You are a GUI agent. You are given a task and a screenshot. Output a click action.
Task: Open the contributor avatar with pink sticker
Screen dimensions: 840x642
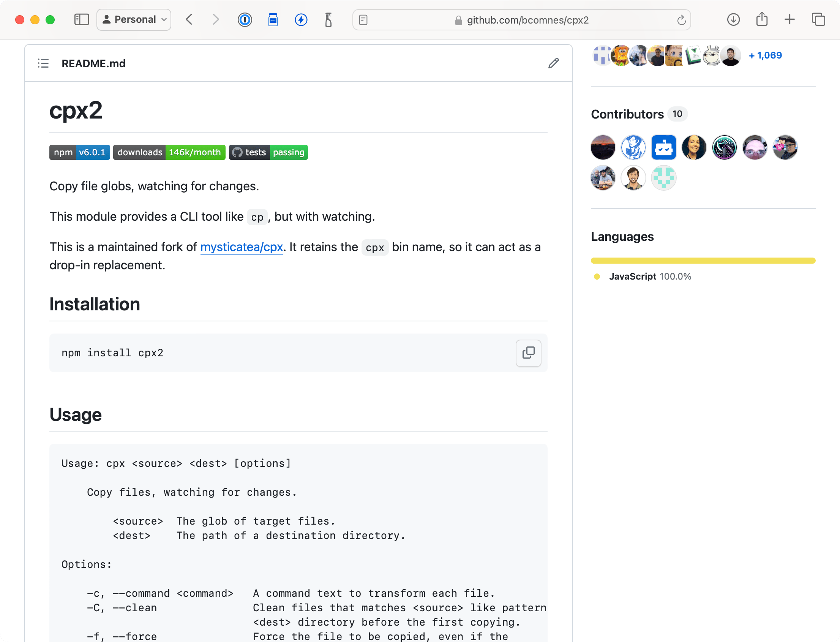(x=785, y=147)
